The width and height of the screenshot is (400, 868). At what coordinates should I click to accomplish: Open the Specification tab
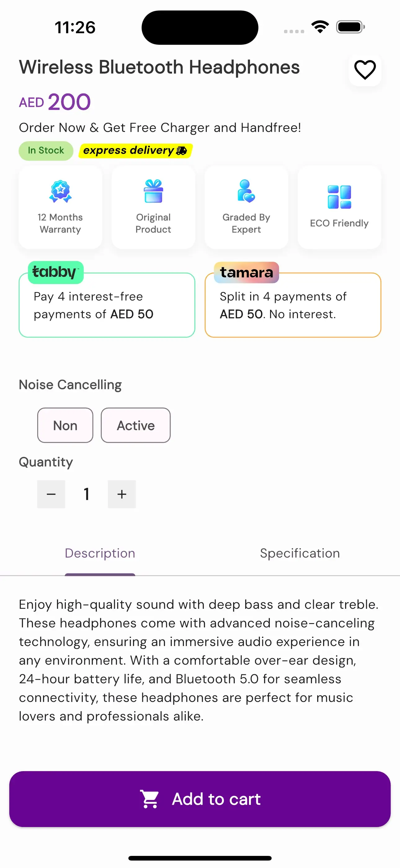pos(300,553)
